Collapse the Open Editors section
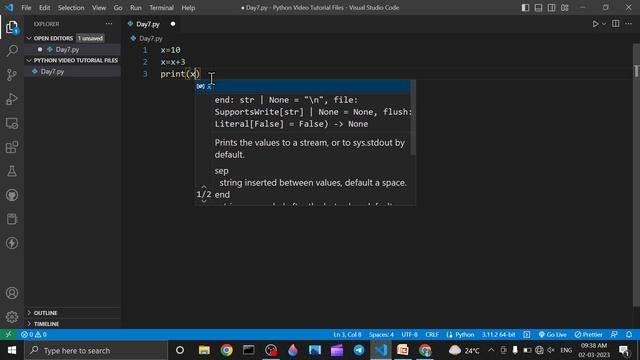 [x=53, y=38]
